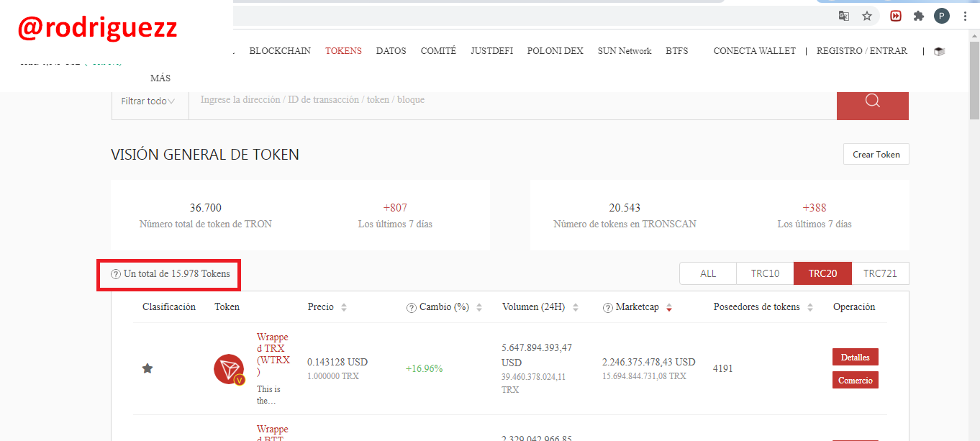This screenshot has height=441, width=980.
Task: Click Comercio button for Wrapped TRX
Action: tap(856, 381)
